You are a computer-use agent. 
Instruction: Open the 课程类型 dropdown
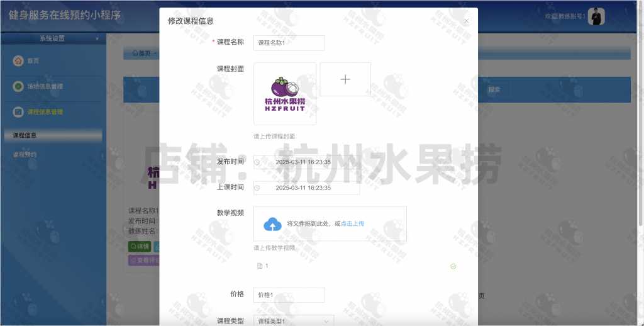coord(294,322)
